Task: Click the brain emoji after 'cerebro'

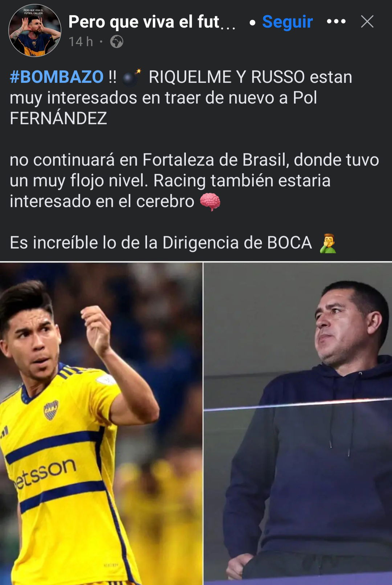Action: [x=210, y=202]
